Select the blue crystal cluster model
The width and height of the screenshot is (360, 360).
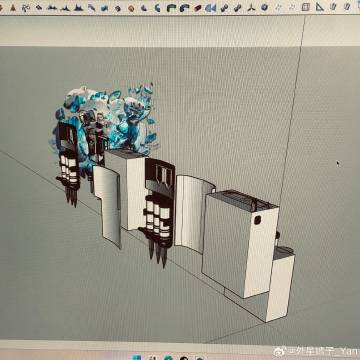point(107,118)
